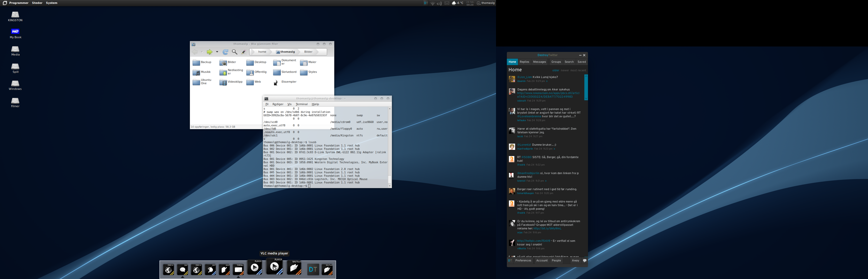Click the date and time in top panel

(x=470, y=3)
